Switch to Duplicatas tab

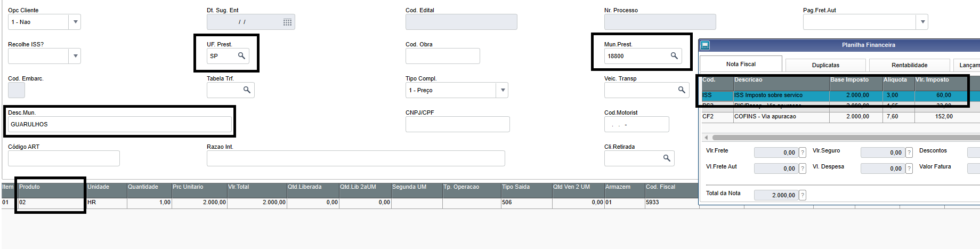click(x=825, y=65)
